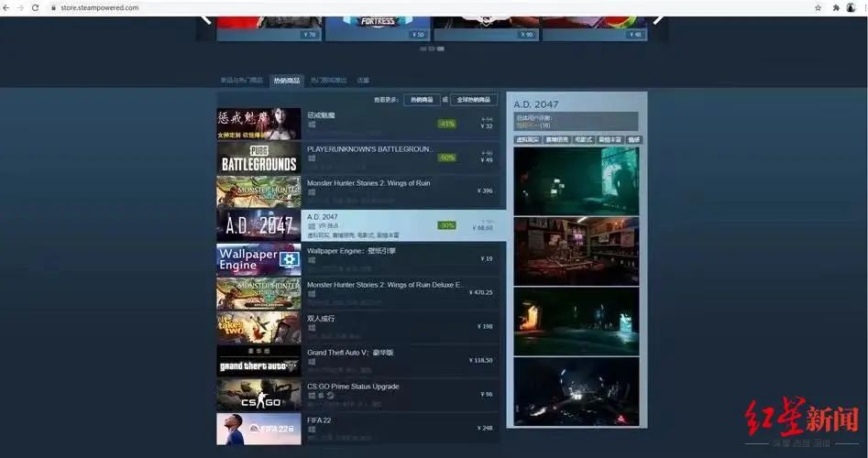Open the browser extensions puzzle icon
The image size is (868, 458).
point(836,7)
